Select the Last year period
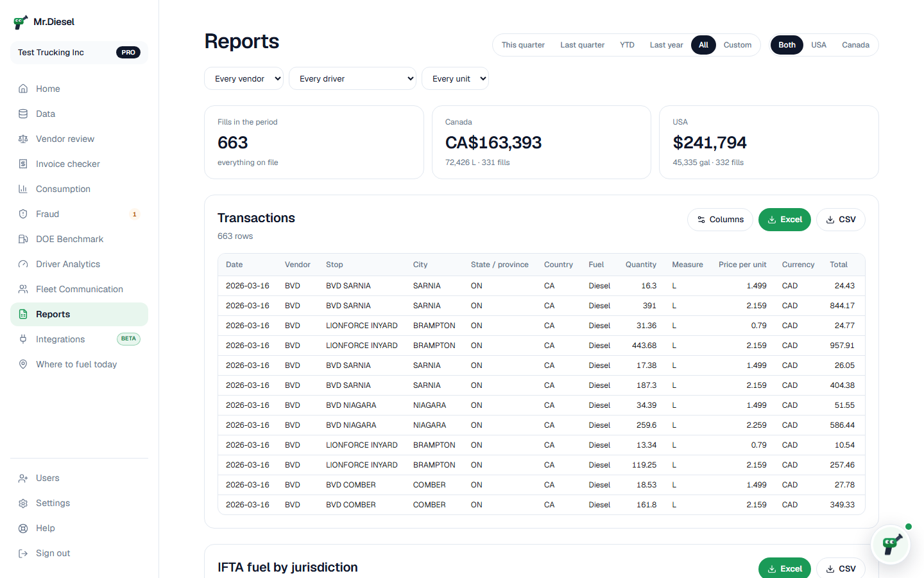 [666, 45]
